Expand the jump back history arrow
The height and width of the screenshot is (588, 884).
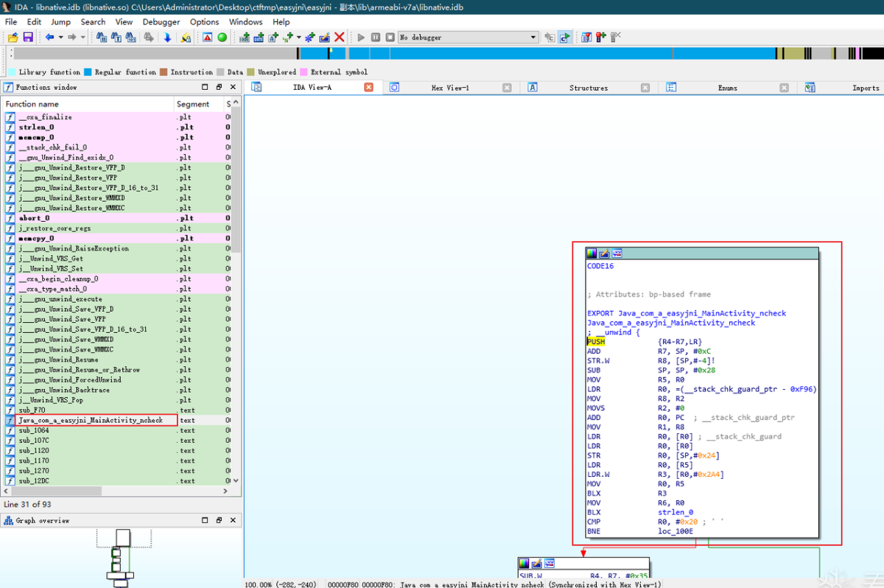click(x=60, y=37)
